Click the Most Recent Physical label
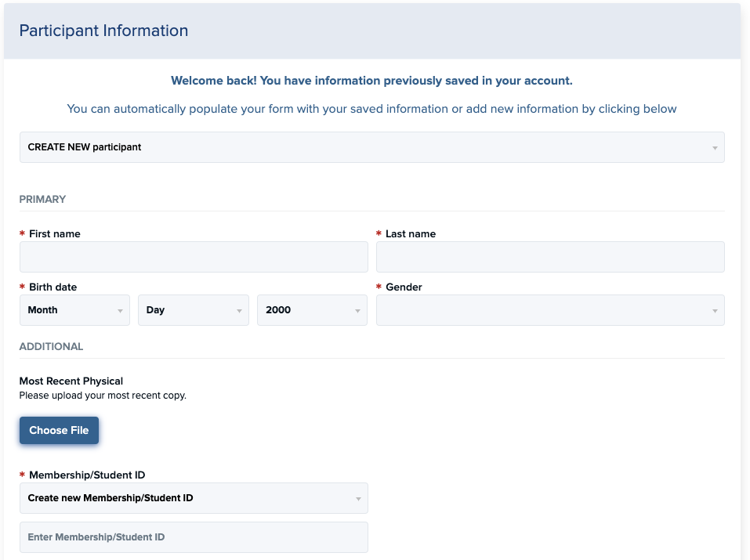Viewport: 750px width, 560px height. point(71,381)
